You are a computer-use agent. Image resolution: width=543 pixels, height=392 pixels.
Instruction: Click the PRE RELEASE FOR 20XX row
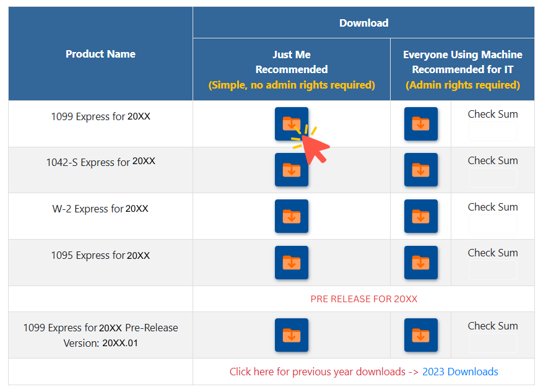click(363, 298)
